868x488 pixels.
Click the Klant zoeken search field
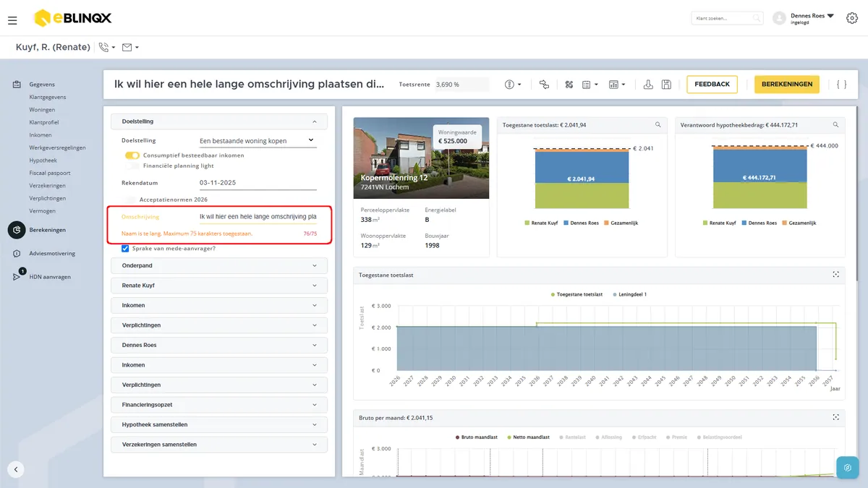727,18
